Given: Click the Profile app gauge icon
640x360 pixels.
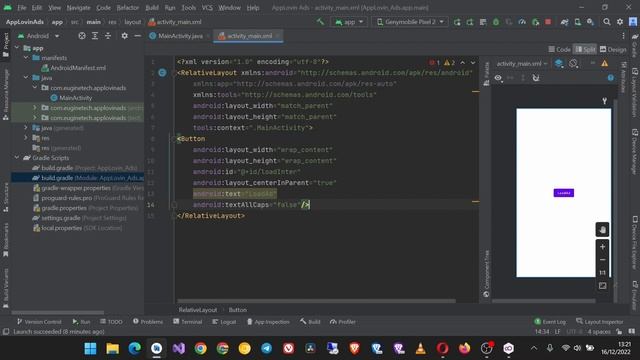Looking at the screenshot, I should coord(522,22).
